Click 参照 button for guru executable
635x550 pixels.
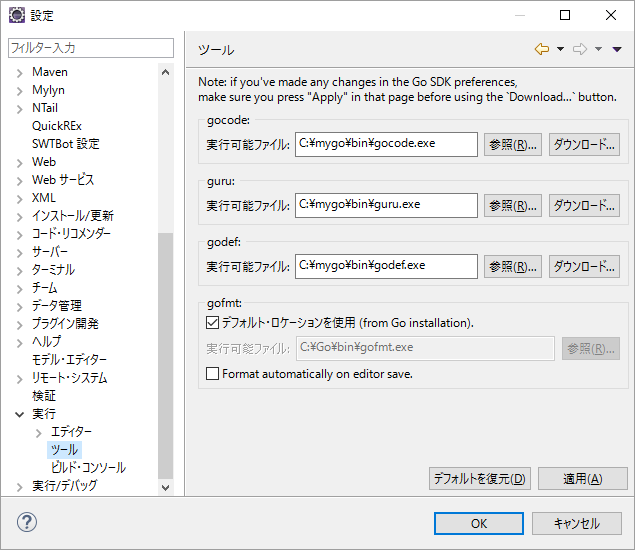(513, 206)
